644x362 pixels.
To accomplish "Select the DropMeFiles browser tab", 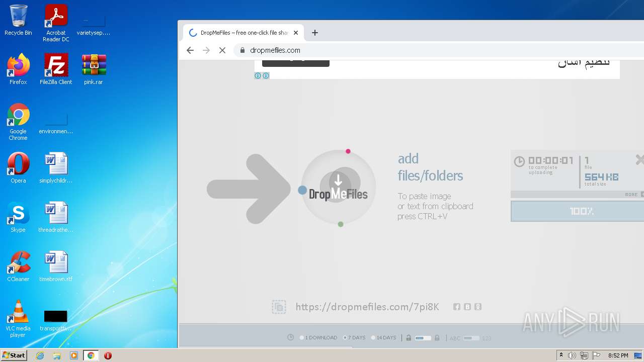I will click(x=244, y=33).
